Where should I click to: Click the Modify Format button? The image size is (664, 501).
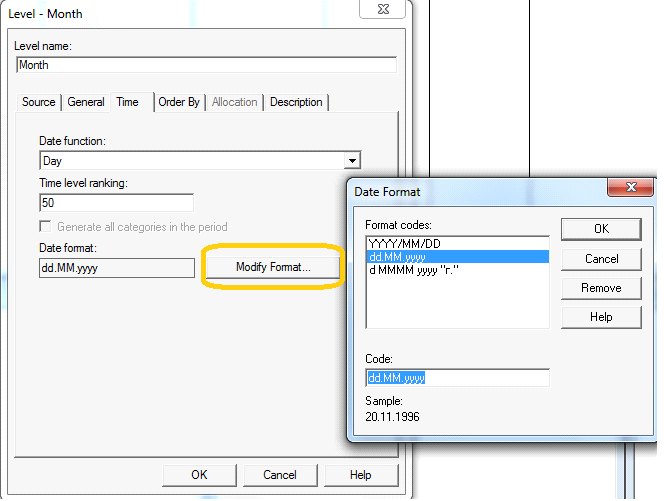tap(273, 267)
